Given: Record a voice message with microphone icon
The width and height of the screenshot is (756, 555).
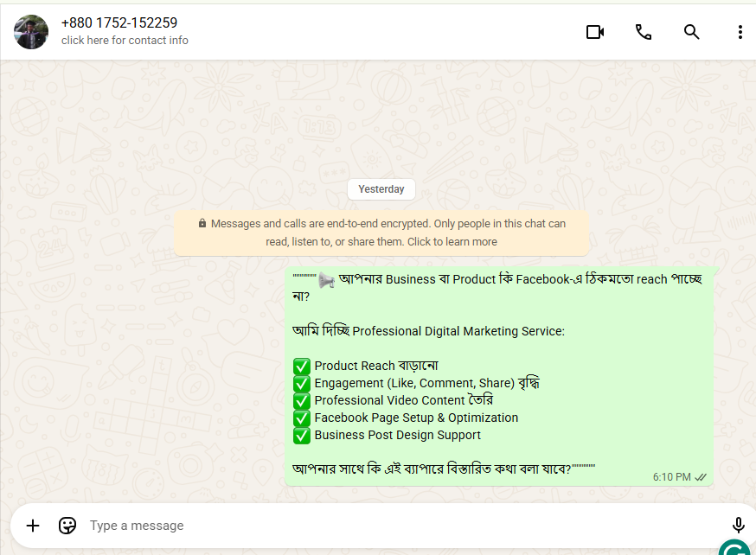Looking at the screenshot, I should tap(738, 526).
